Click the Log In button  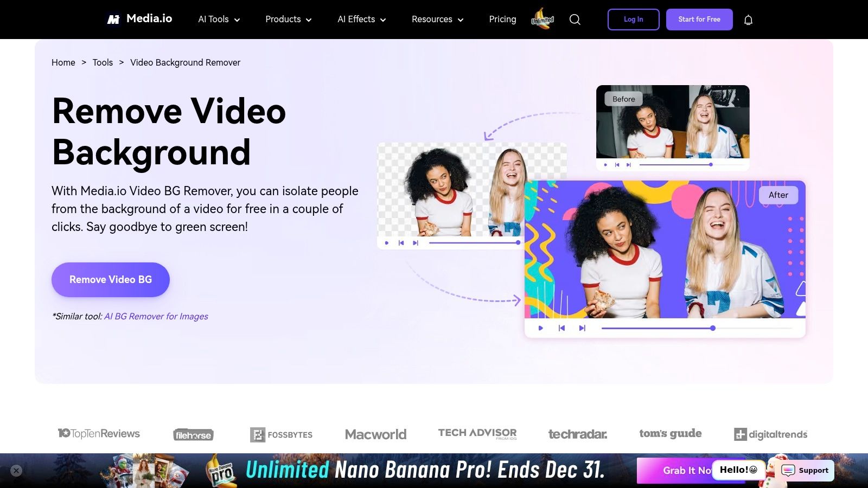633,19
